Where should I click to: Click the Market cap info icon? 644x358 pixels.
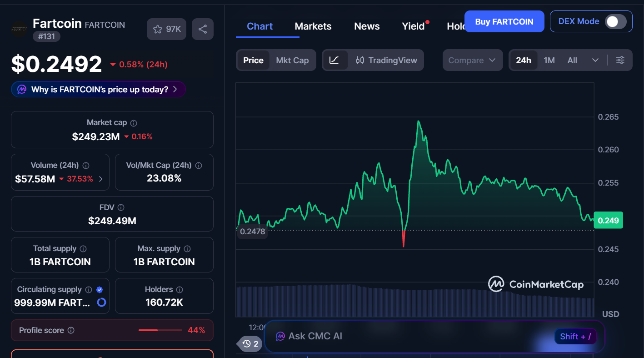pyautogui.click(x=133, y=122)
